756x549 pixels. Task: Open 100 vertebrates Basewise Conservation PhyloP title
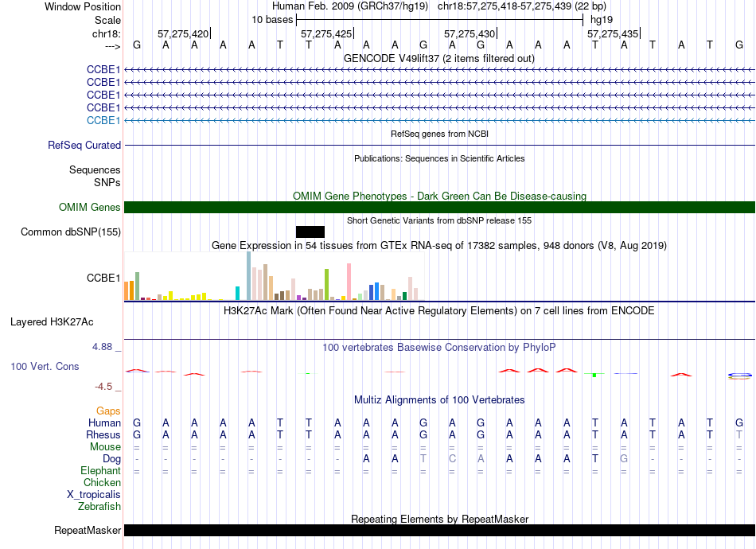click(x=438, y=347)
